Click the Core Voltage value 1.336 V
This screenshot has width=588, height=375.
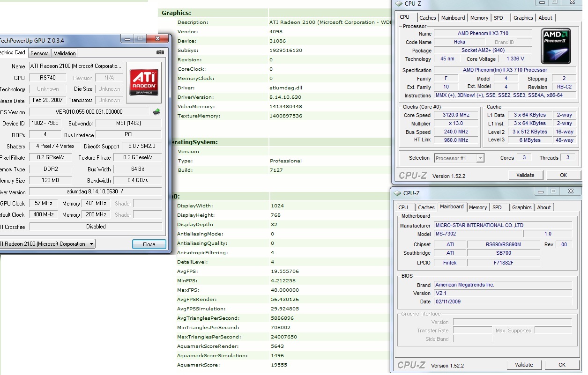click(x=515, y=59)
